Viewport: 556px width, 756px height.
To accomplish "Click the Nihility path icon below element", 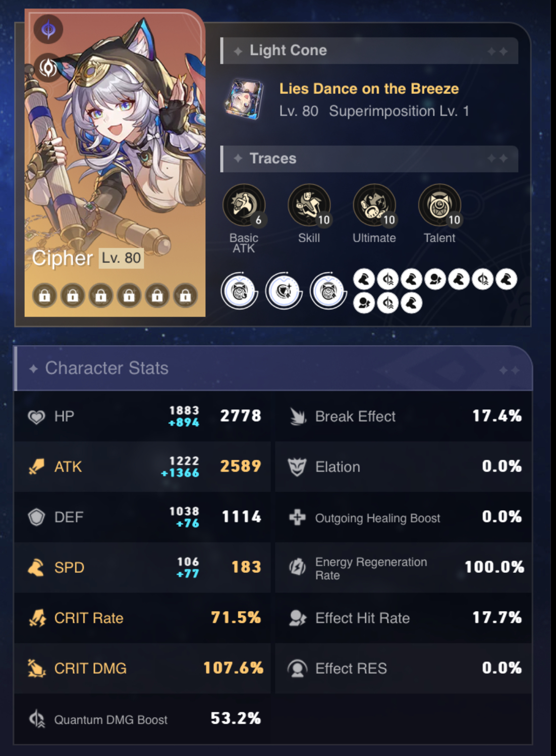I will pos(48,67).
